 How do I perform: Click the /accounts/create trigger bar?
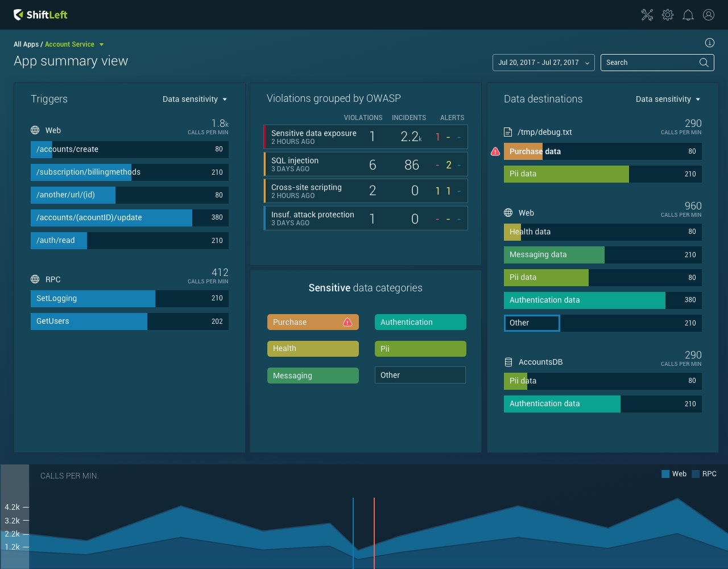click(x=130, y=150)
